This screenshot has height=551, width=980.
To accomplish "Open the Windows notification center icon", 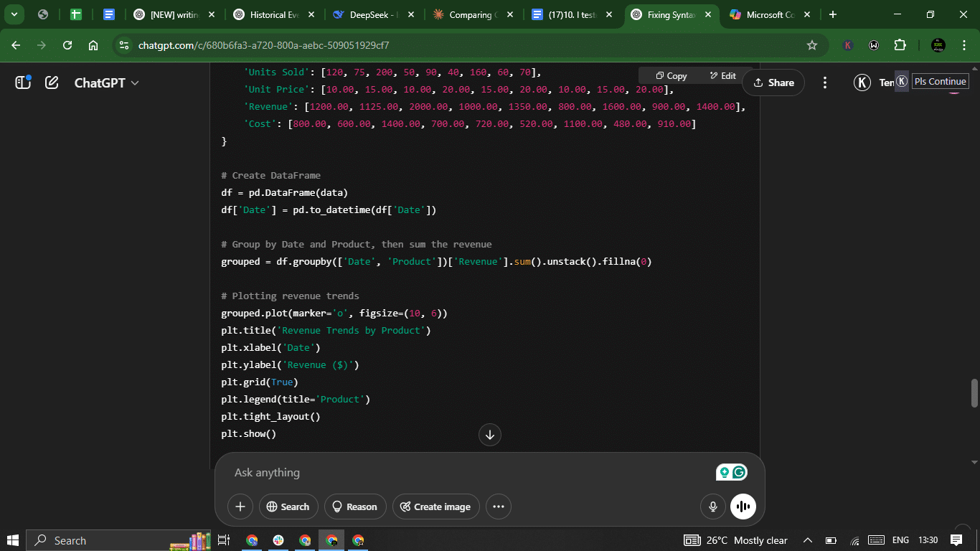I will (x=956, y=540).
